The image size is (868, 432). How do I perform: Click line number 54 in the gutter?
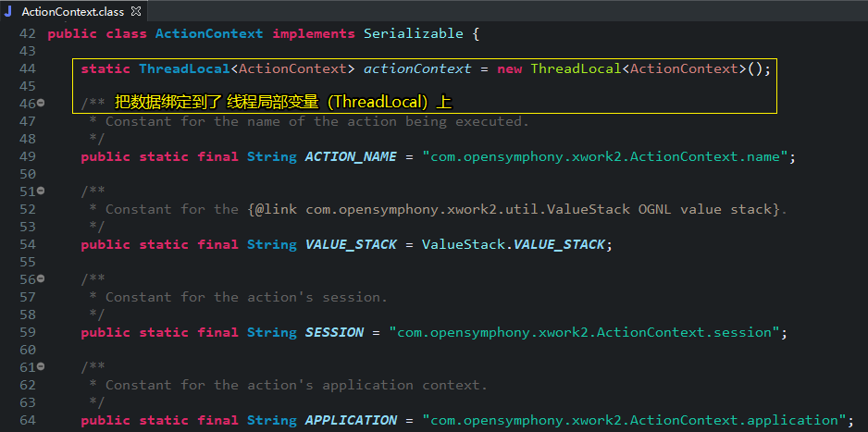pyautogui.click(x=27, y=244)
